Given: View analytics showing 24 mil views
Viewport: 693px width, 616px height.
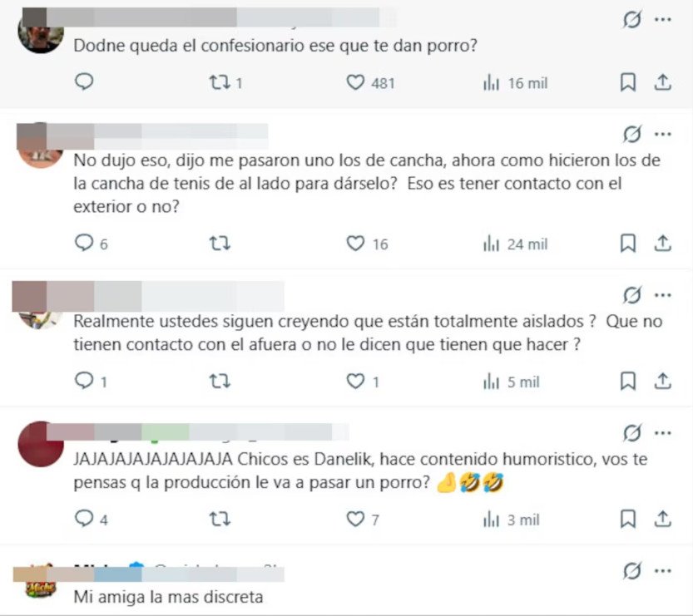Looking at the screenshot, I should pyautogui.click(x=515, y=244).
